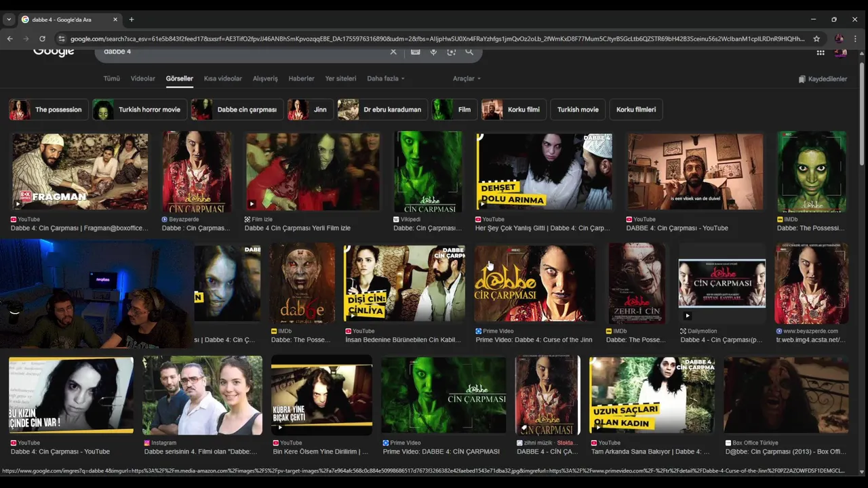Filter by Turkish horror movie chip
The height and width of the screenshot is (488, 868).
(x=139, y=109)
